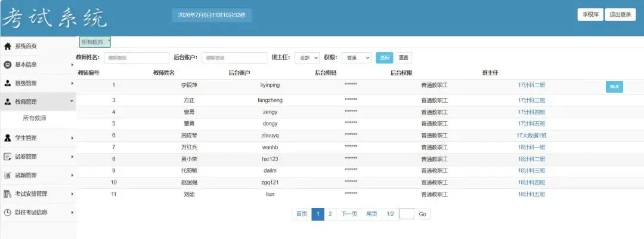Open 所有教师 submenu entry in sidebar

coord(35,118)
